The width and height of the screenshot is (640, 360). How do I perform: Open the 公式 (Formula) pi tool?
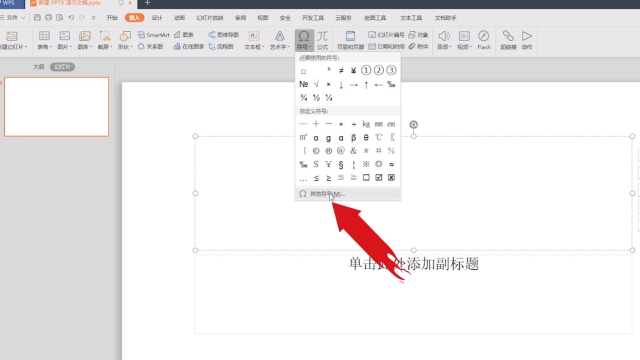(322, 40)
